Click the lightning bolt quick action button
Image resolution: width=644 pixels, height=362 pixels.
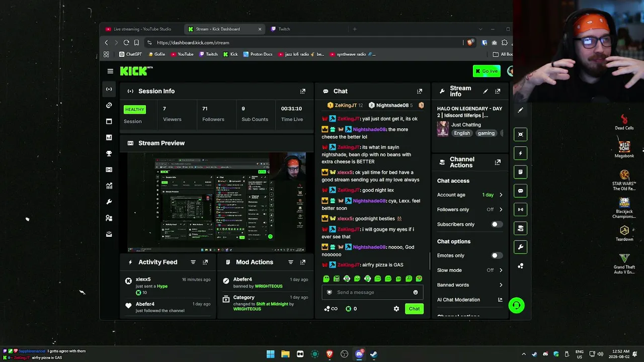click(x=521, y=153)
